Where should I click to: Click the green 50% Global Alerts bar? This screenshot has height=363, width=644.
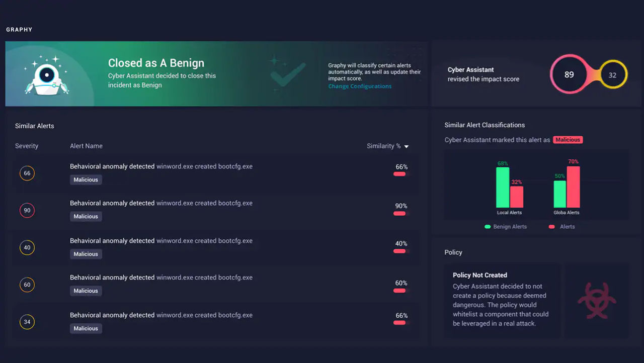click(x=560, y=194)
